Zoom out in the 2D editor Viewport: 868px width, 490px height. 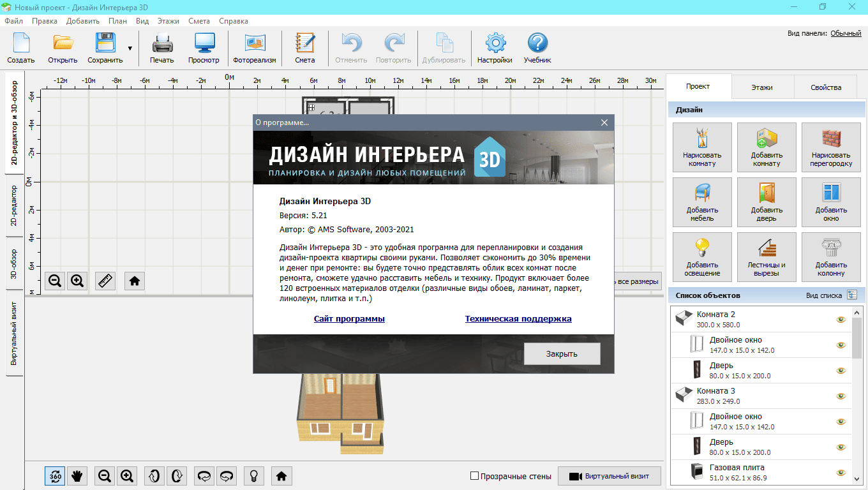coord(55,280)
